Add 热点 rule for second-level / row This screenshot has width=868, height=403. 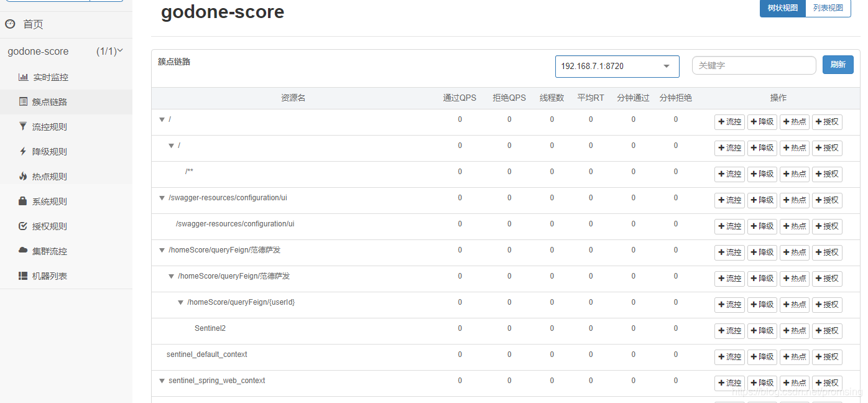(795, 148)
